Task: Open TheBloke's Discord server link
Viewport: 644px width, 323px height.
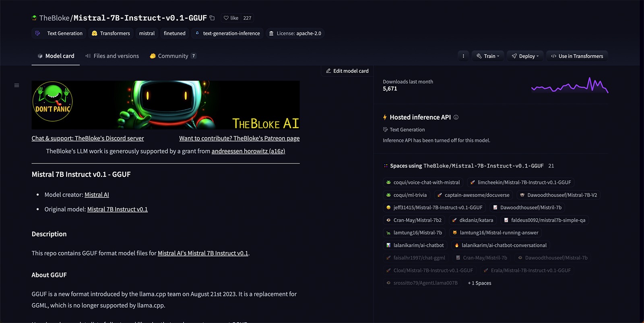Action: (88, 138)
